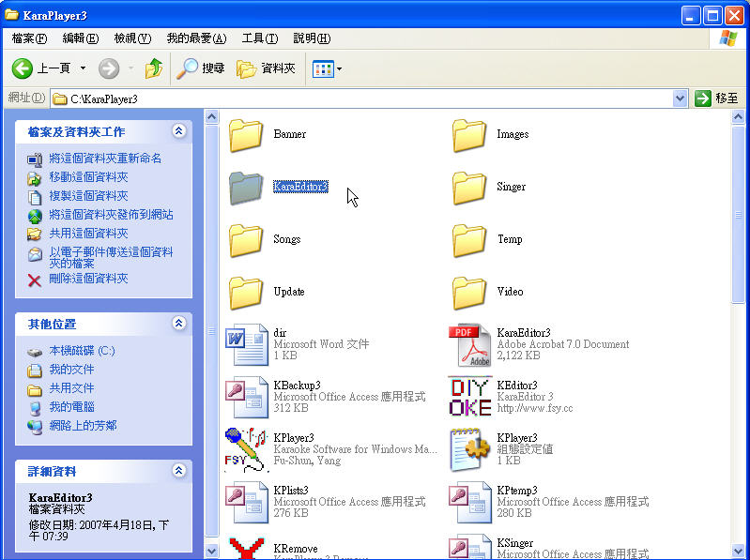This screenshot has height=560, width=750.
Task: Go to 我的電腦 link
Action: (x=71, y=406)
